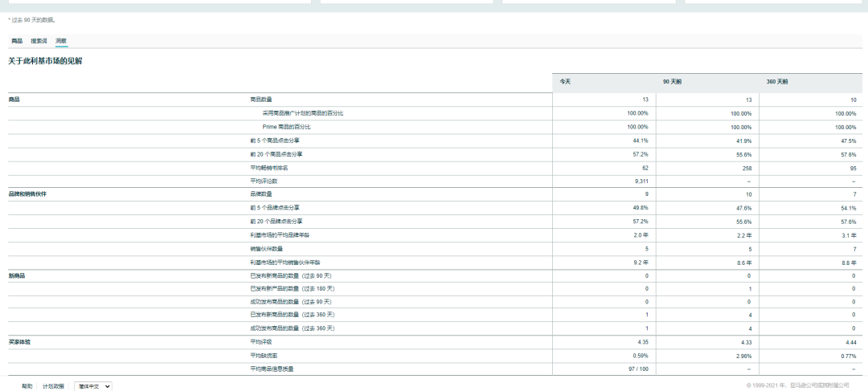The width and height of the screenshot is (868, 391).
Task: Select the 平均畅销书排名 row label
Action: point(269,168)
